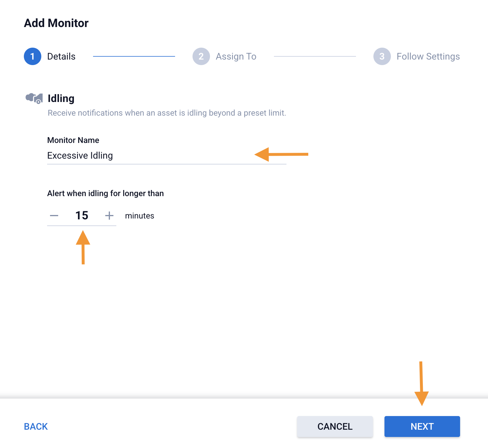Click the 15 minutes value field
Image resolution: width=488 pixels, height=448 pixels.
point(82,216)
